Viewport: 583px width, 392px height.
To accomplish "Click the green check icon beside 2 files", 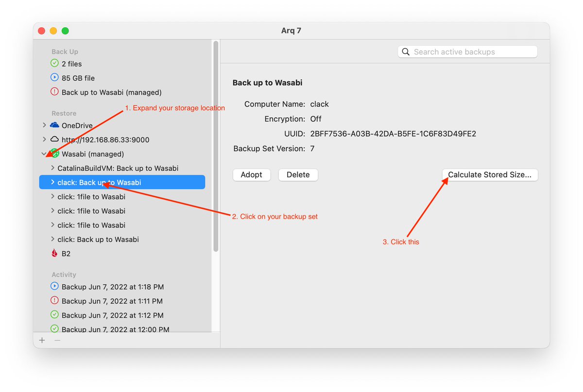I will pos(54,64).
